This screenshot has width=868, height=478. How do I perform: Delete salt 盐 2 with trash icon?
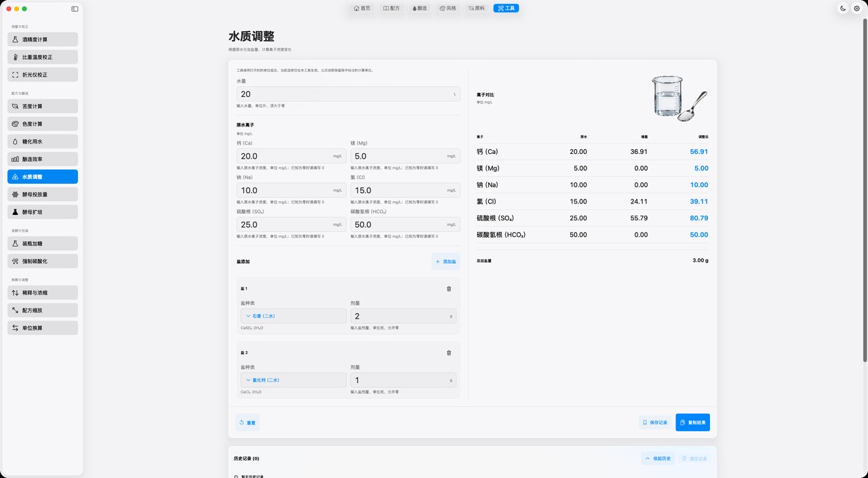(449, 353)
